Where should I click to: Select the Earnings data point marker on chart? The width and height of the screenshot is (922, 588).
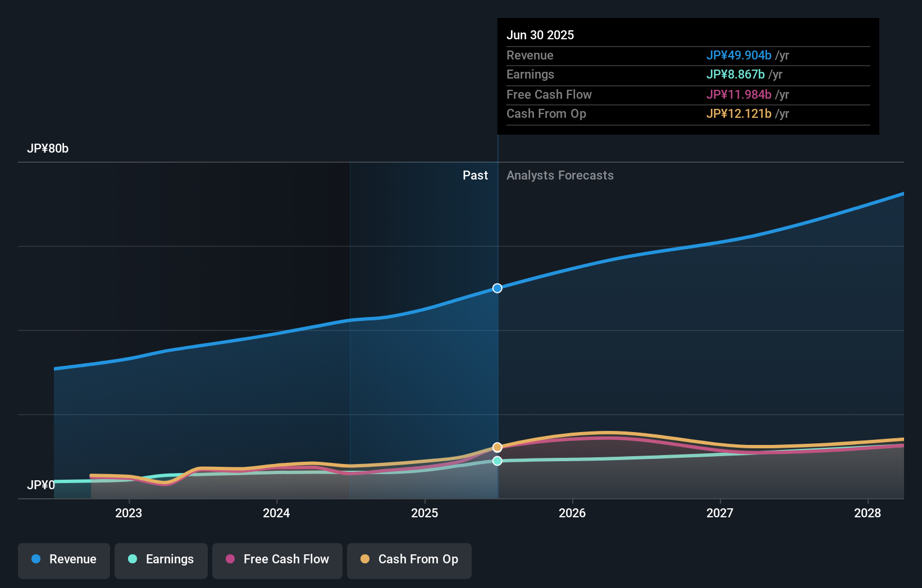(497, 461)
